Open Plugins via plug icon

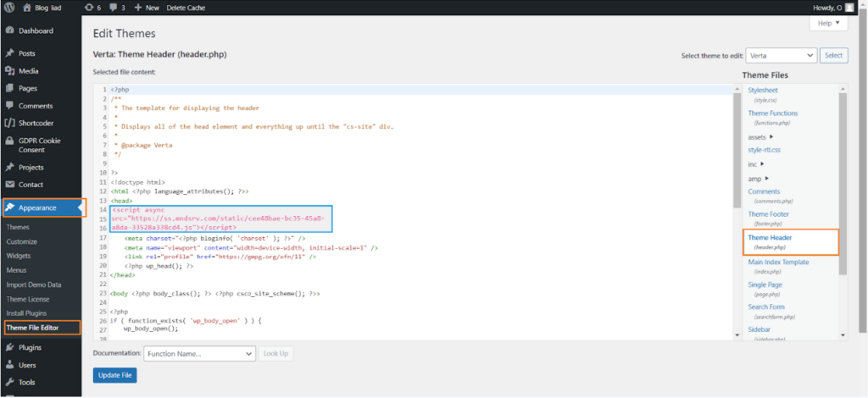[x=9, y=347]
